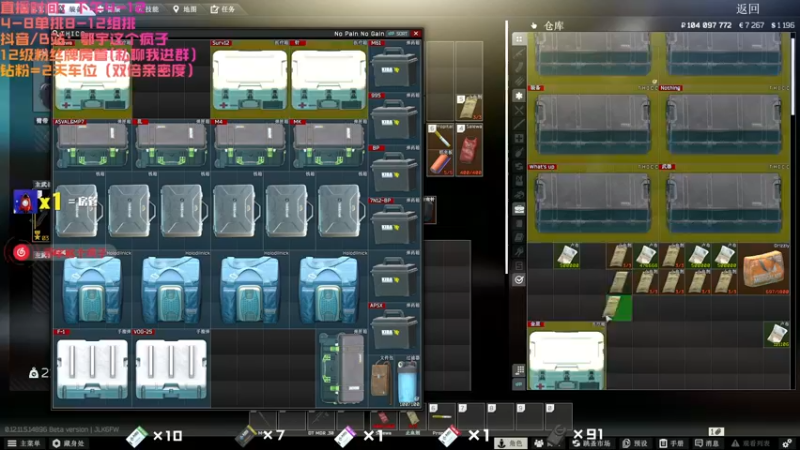Select quick slot 9

tap(529, 415)
